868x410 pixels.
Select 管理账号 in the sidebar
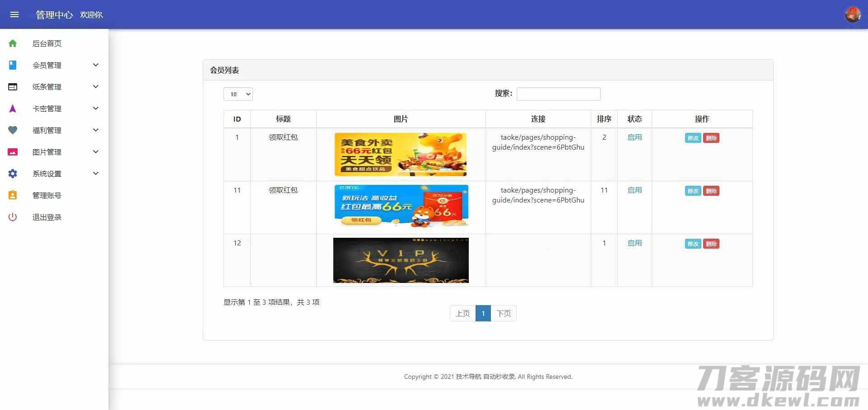point(47,195)
